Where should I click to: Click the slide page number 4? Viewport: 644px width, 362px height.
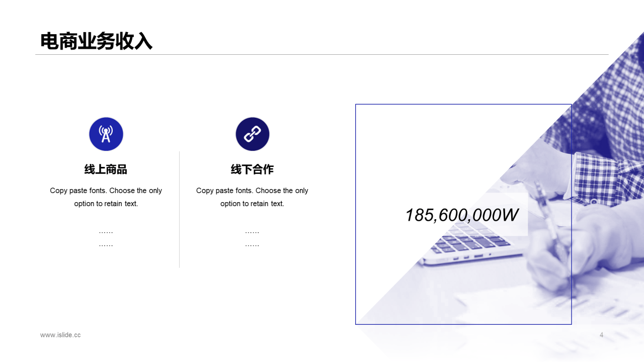click(x=601, y=335)
